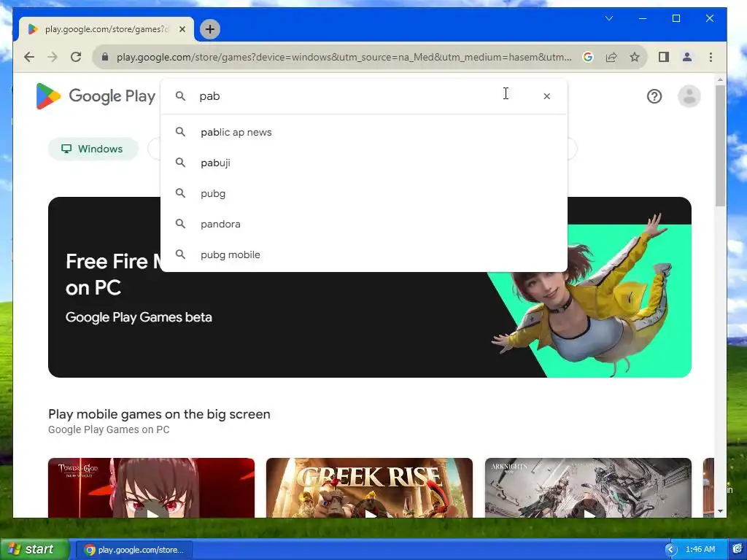Click the search magnifier beside 'pab'

coord(180,96)
